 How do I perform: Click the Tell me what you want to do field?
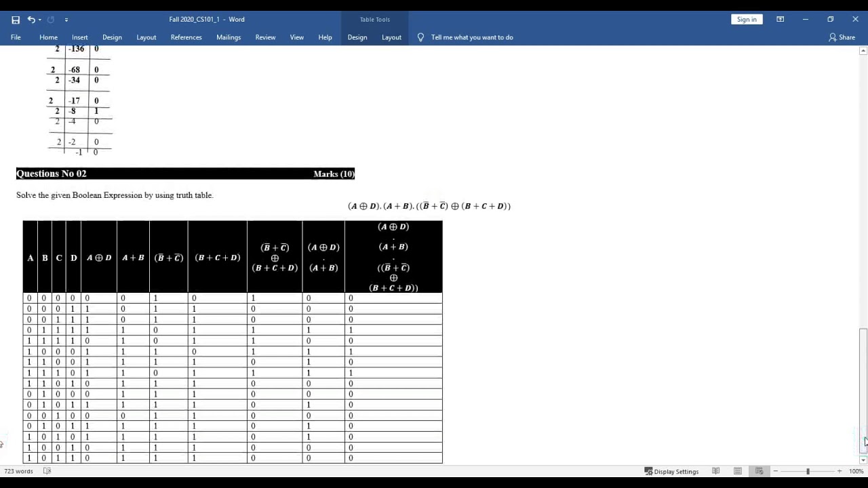(x=472, y=37)
